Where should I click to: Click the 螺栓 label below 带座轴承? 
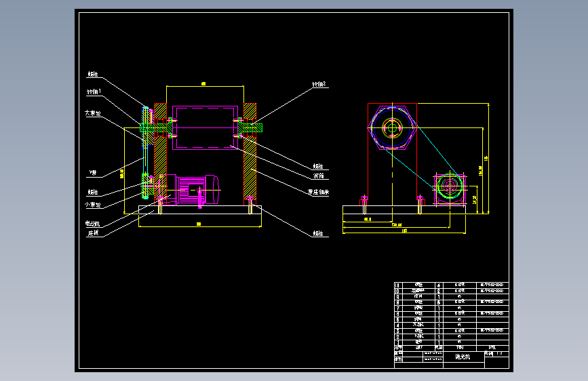coord(318,233)
